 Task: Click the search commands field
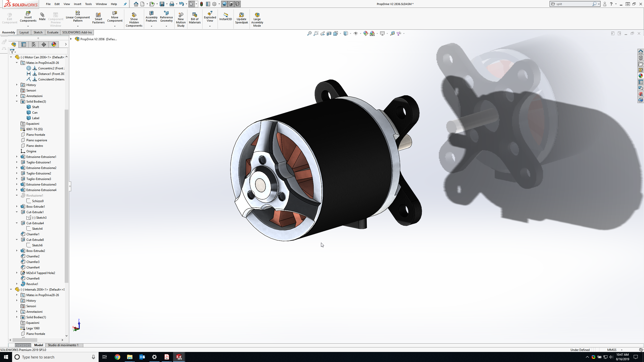pos(574,4)
